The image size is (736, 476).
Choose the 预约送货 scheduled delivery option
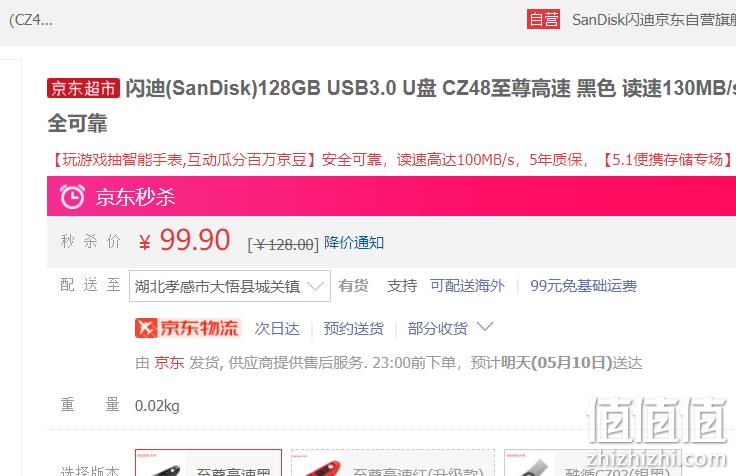353,328
